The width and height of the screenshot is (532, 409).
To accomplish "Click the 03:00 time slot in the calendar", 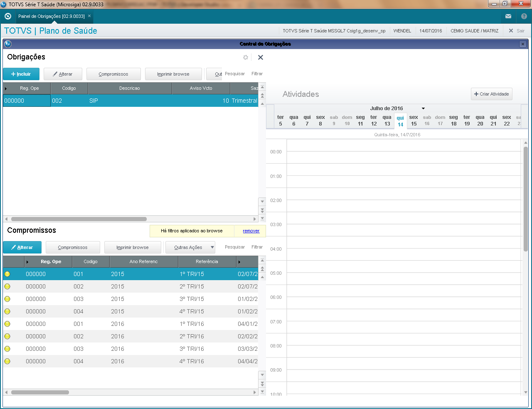I will pyautogui.click(x=404, y=224).
